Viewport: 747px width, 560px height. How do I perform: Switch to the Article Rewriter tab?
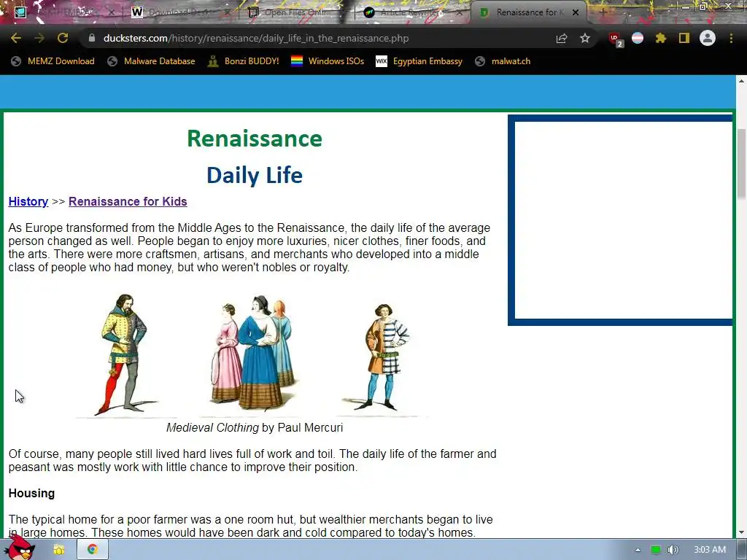tap(411, 12)
